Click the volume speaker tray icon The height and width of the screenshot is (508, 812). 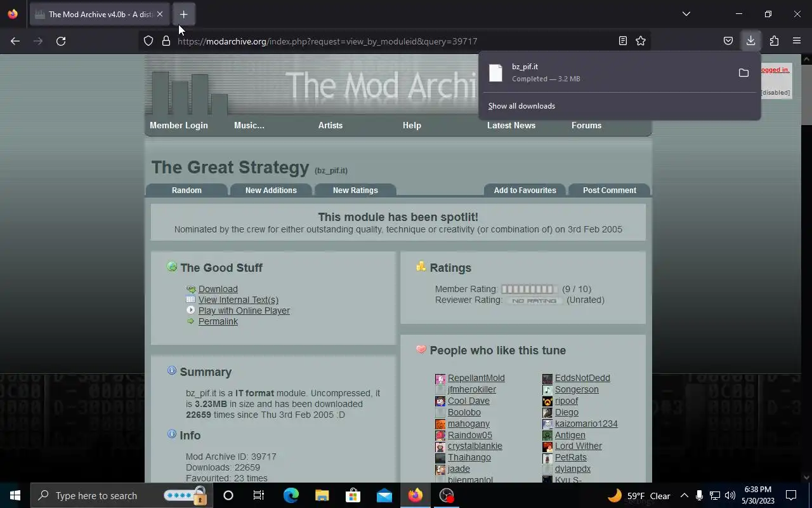(x=730, y=495)
